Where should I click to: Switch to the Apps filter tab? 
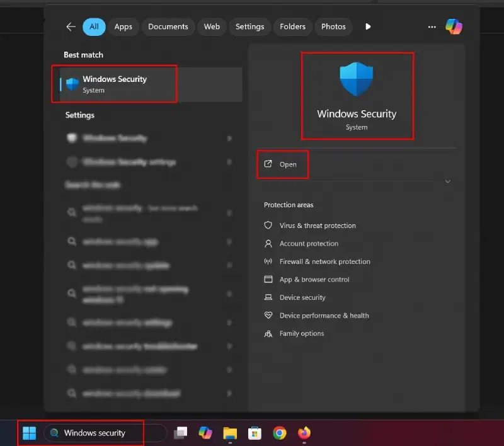(x=123, y=26)
